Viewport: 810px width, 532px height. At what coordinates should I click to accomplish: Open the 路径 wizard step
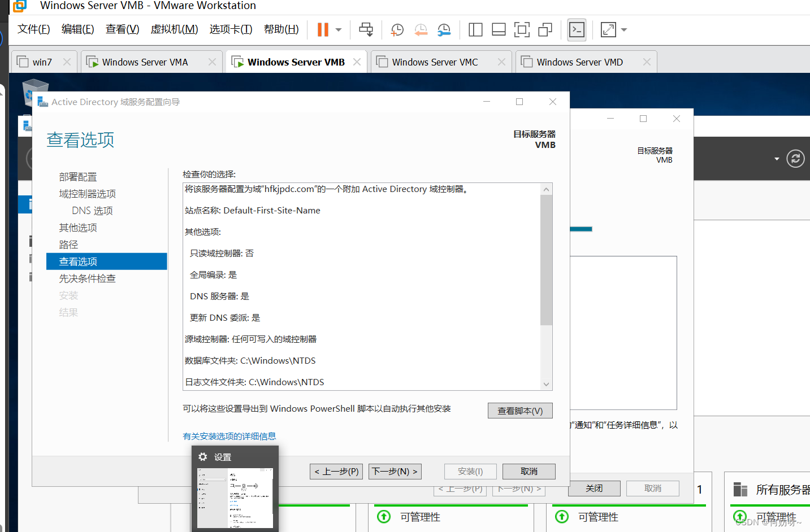(x=68, y=245)
